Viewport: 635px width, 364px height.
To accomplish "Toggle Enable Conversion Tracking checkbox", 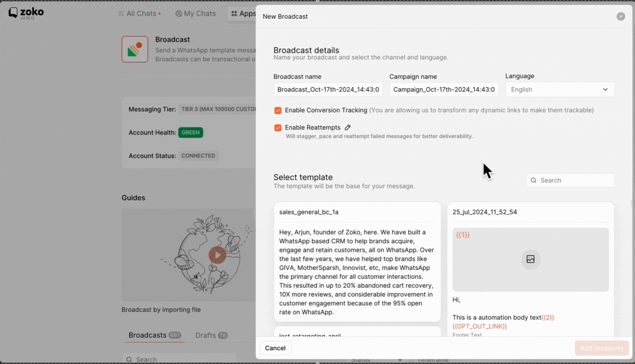I will (x=278, y=110).
